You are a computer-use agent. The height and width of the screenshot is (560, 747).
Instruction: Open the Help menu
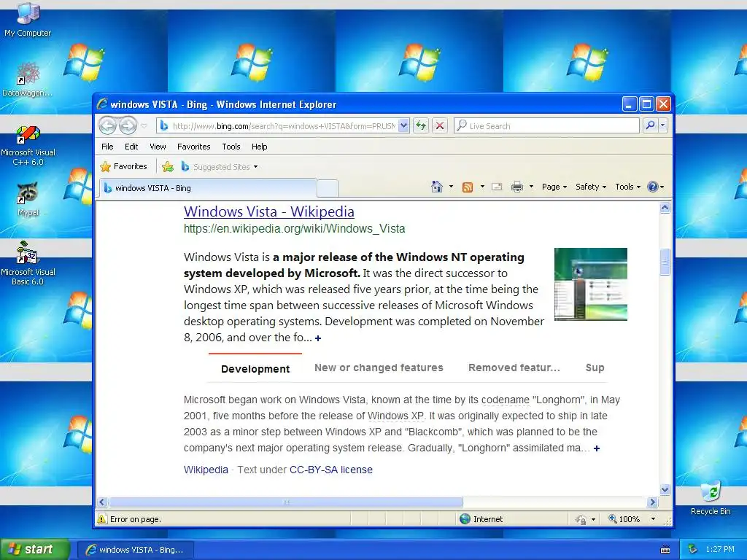tap(259, 147)
